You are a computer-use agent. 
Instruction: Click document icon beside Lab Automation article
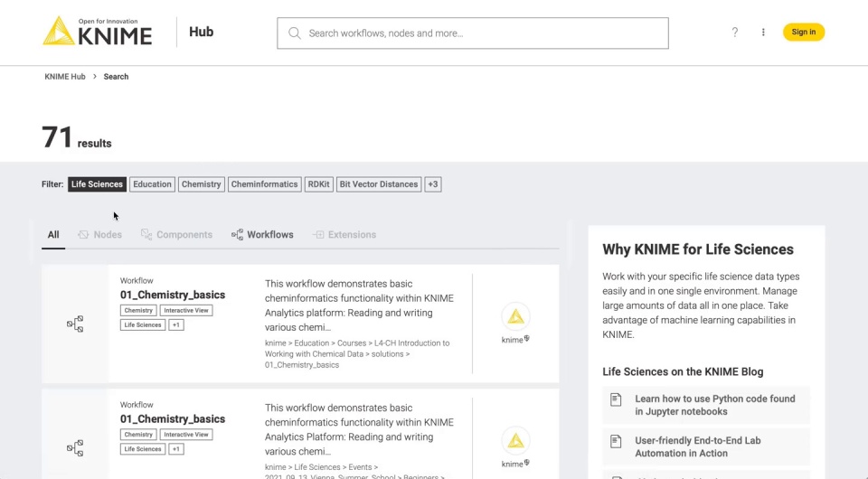tap(616, 441)
